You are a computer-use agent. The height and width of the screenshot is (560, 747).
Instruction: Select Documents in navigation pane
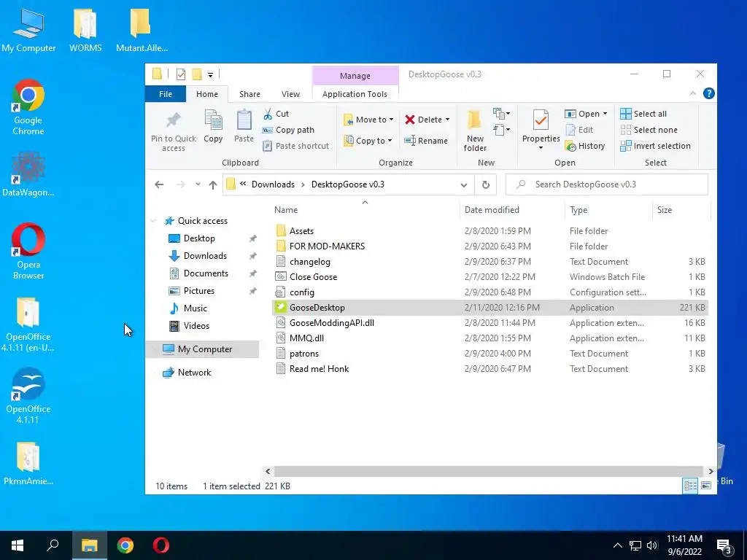[206, 273]
